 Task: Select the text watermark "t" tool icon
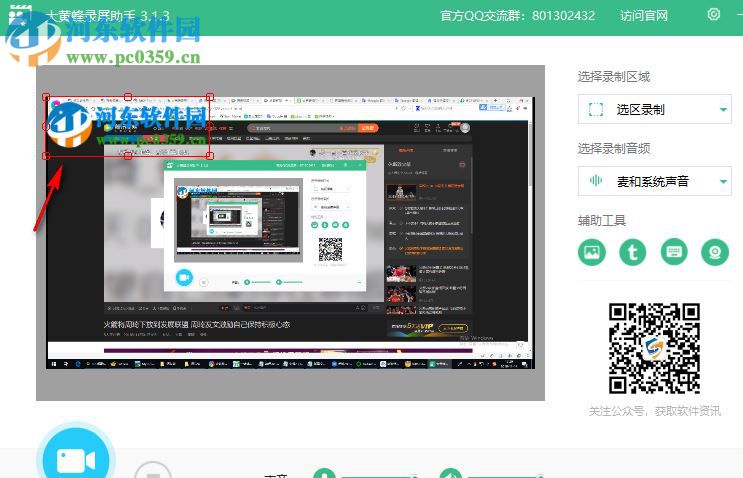tap(633, 252)
